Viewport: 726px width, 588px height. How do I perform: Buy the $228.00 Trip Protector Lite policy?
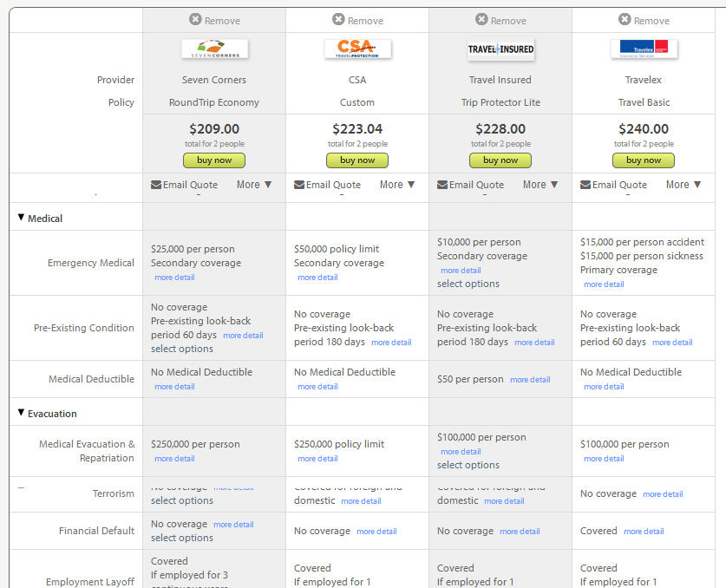(x=500, y=160)
